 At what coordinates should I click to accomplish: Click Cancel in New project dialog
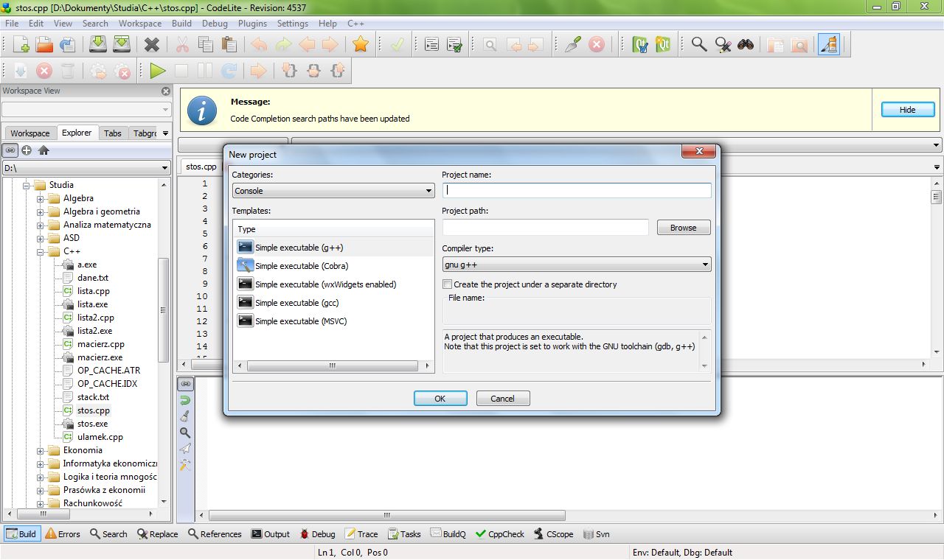pos(503,399)
